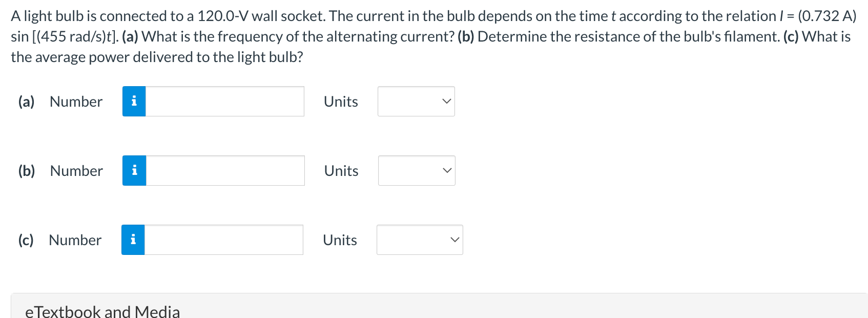Select the Units combo box beside part (b) answer
Viewport: 868px width, 318px height.
tap(417, 170)
